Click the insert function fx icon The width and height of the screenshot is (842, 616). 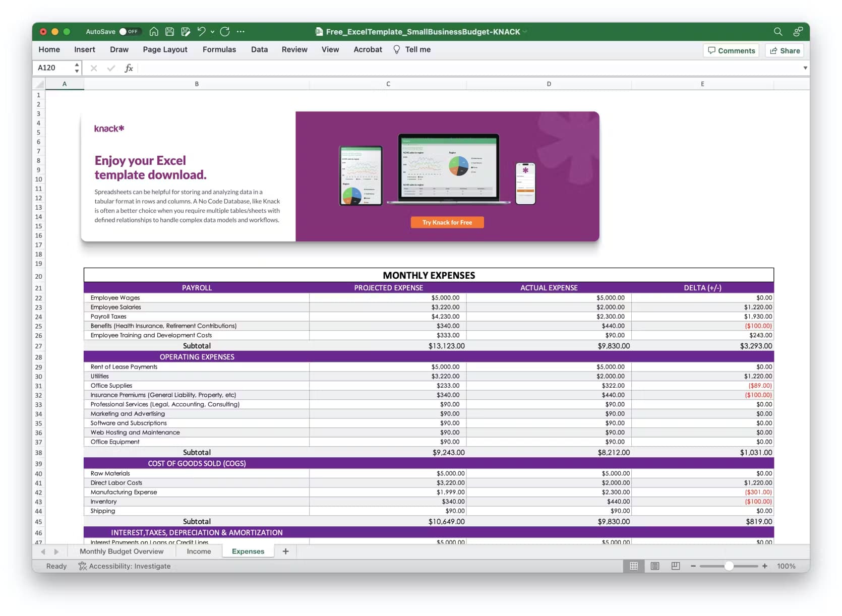129,68
